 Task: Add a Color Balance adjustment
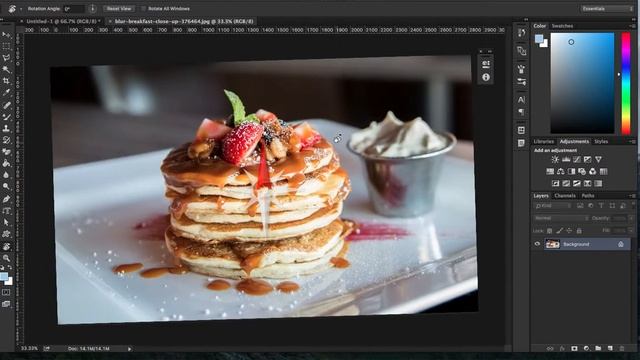[x=561, y=171]
